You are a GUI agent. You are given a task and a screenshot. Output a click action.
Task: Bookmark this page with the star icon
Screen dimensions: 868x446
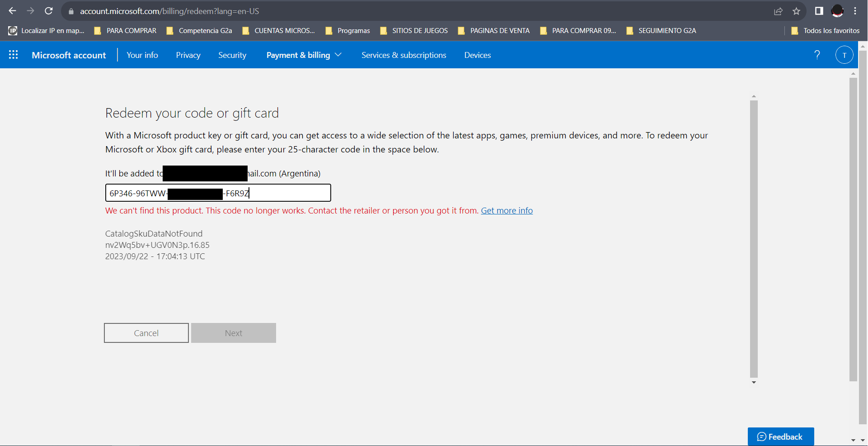pos(796,11)
